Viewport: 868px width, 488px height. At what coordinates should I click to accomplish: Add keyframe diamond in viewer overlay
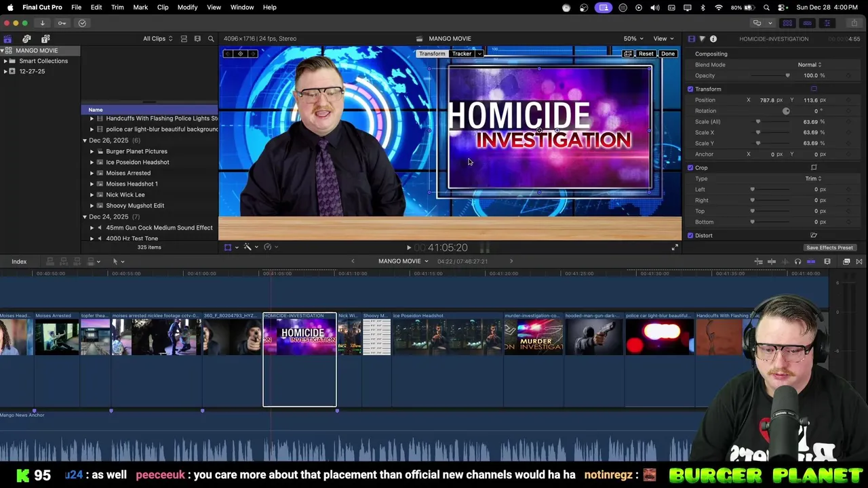(240, 54)
